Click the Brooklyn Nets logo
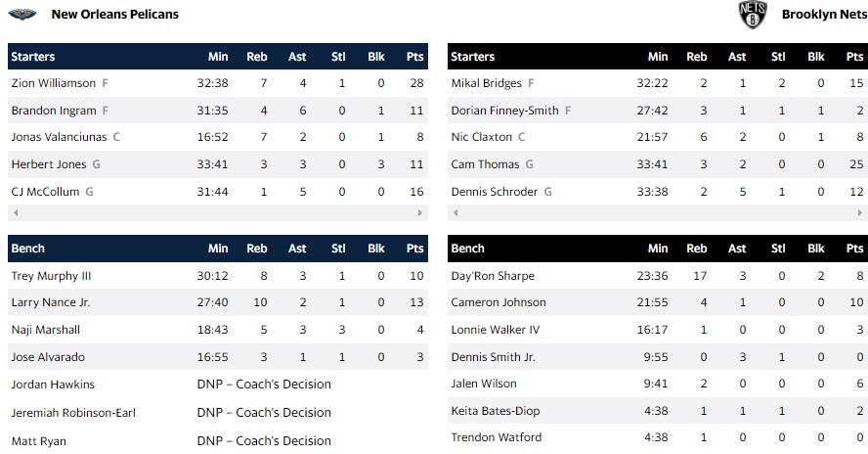The image size is (868, 454). tap(753, 15)
